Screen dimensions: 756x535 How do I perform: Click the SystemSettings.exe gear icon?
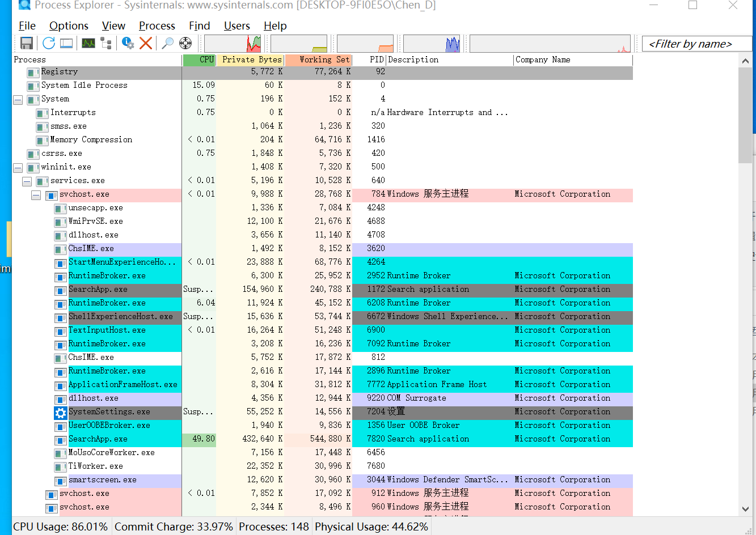[x=61, y=413]
